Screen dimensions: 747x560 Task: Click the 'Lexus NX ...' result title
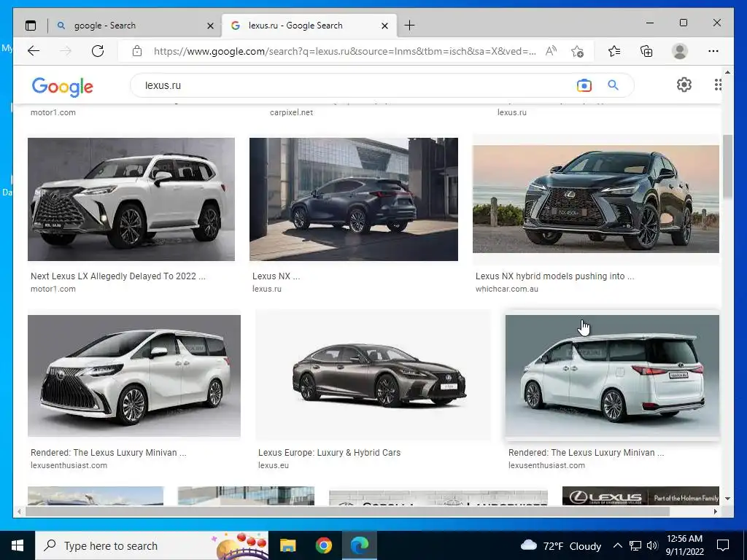276,276
